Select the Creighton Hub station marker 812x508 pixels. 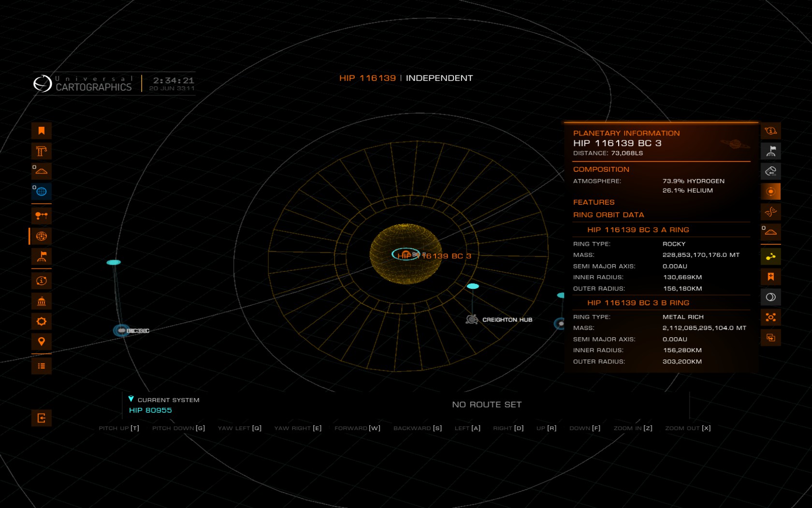(x=472, y=319)
